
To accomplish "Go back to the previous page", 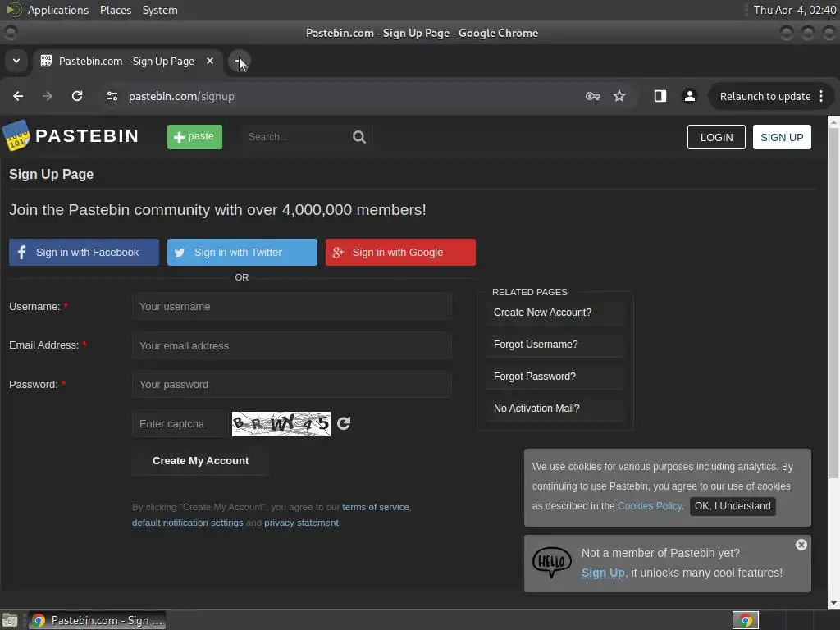I will [18, 97].
